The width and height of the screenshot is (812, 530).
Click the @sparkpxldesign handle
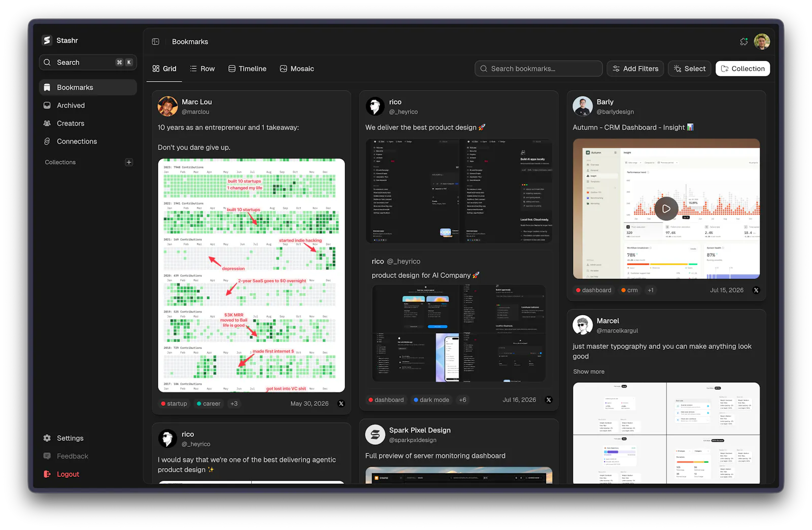coord(413,440)
